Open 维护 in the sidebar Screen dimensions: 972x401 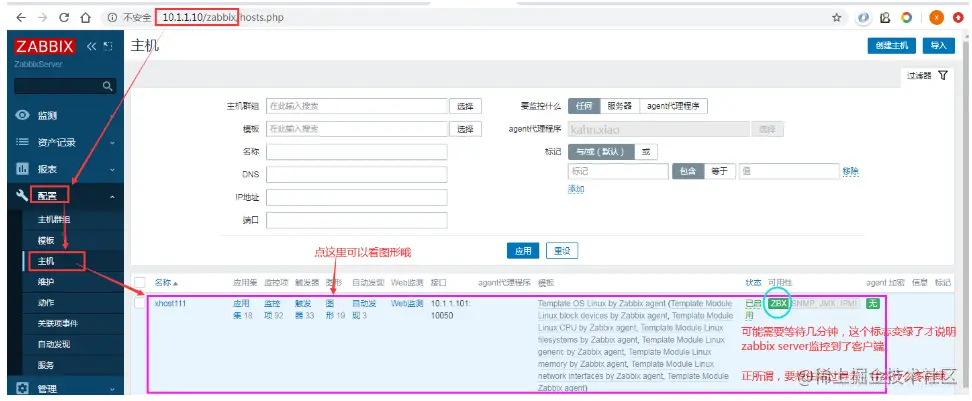(x=46, y=282)
